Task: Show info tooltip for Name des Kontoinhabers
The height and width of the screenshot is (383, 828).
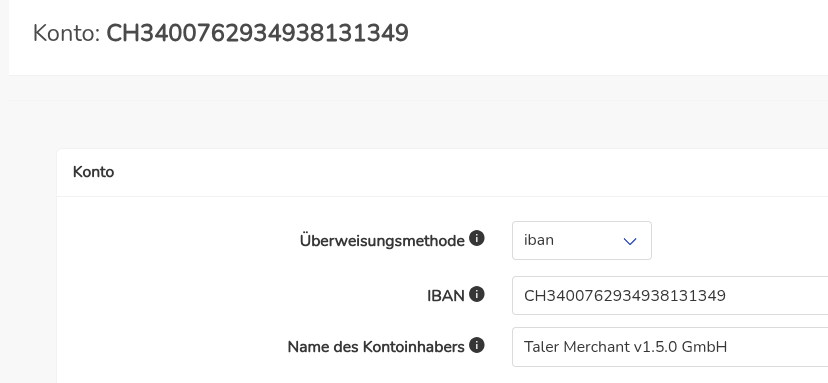Action: 476,345
